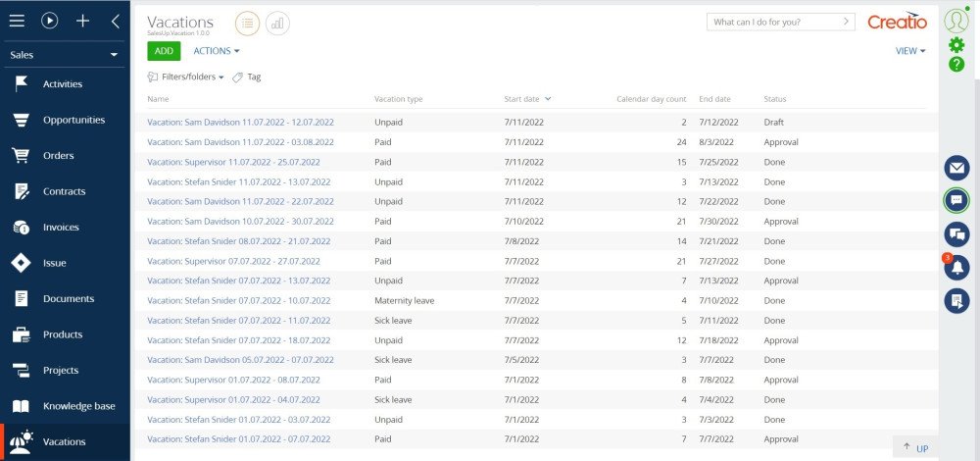Open the green help question icon

pyautogui.click(x=956, y=64)
